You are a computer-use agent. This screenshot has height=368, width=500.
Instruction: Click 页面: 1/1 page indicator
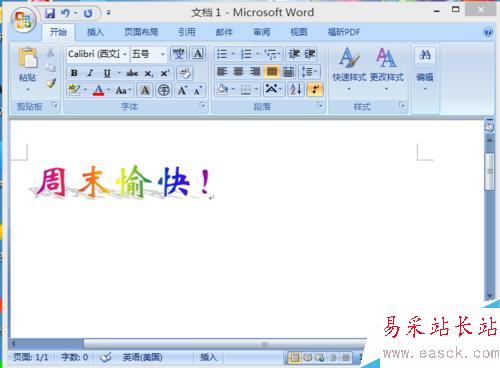[31, 358]
